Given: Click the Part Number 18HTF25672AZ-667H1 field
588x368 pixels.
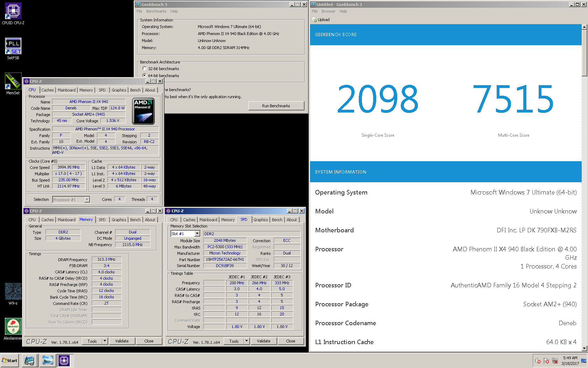Looking at the screenshot, I should point(225,260).
